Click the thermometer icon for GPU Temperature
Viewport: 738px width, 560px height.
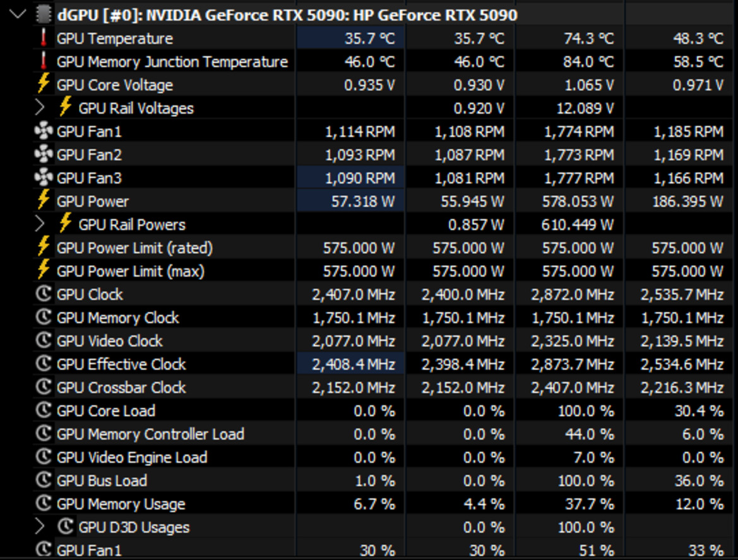coord(44,38)
